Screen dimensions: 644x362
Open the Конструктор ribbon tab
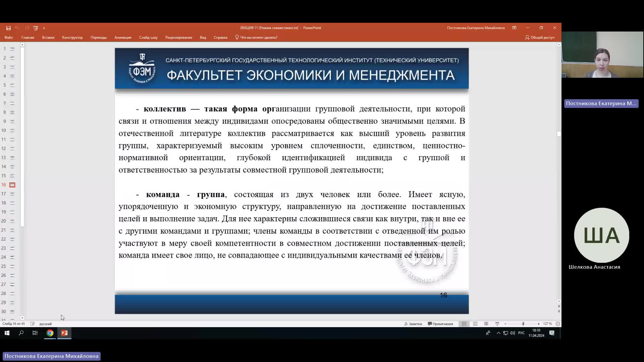click(x=72, y=38)
